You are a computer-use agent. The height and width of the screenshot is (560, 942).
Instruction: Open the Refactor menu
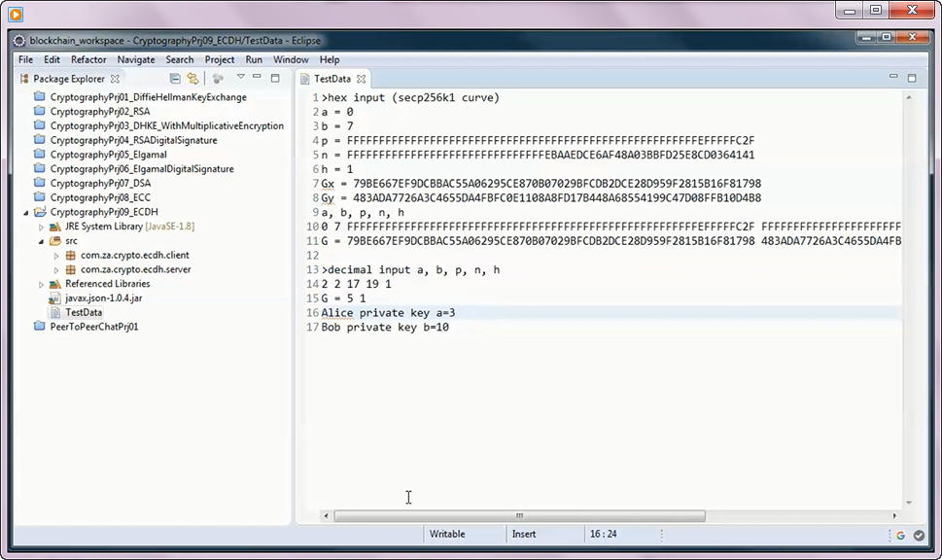(x=88, y=59)
